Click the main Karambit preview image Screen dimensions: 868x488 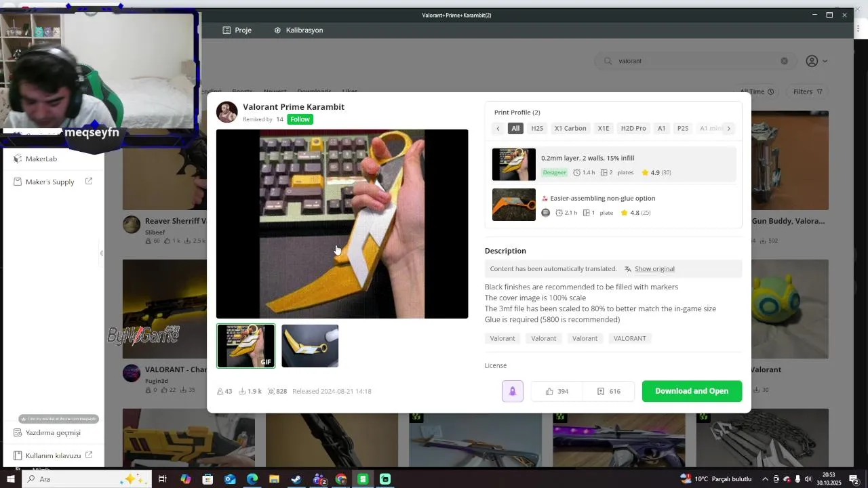(x=342, y=224)
